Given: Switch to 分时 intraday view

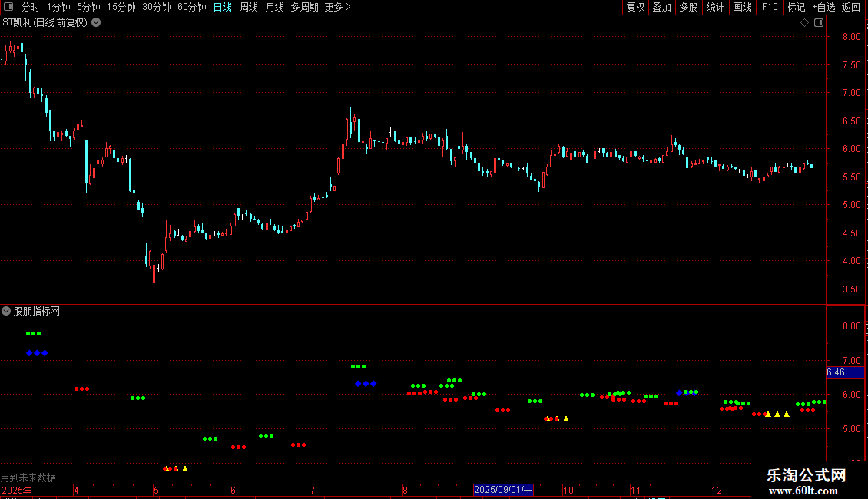Looking at the screenshot, I should [x=30, y=7].
